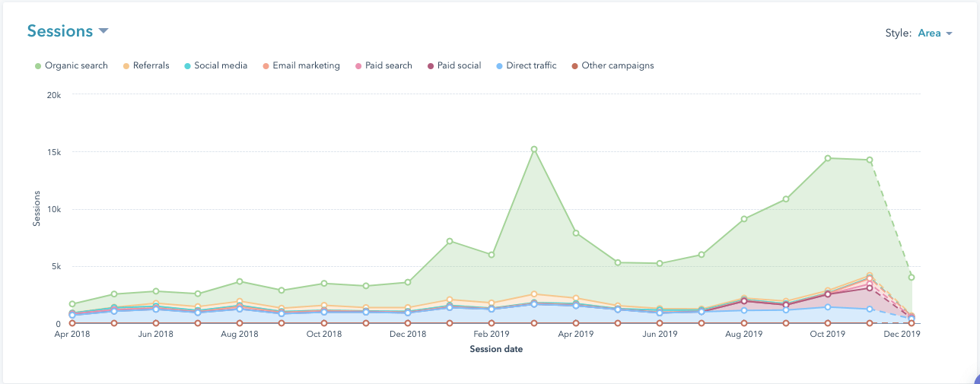
Task: Click the Organic search point at Dec 2019
Action: point(911,278)
